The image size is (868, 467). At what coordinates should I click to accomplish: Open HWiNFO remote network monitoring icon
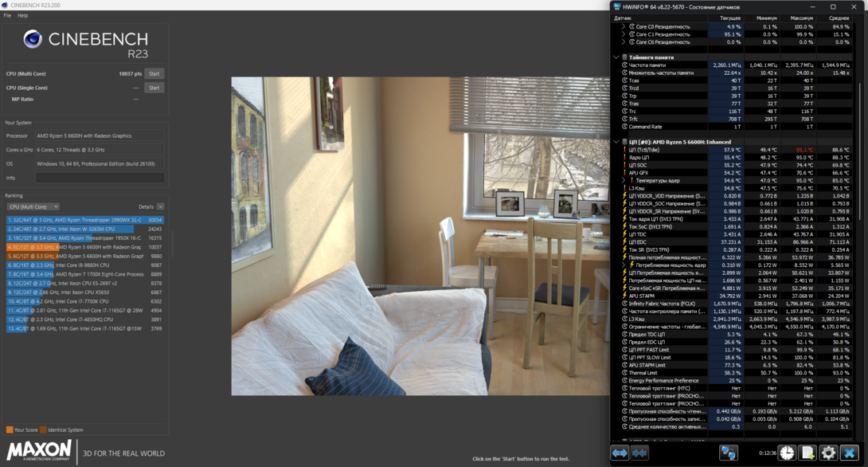click(729, 453)
